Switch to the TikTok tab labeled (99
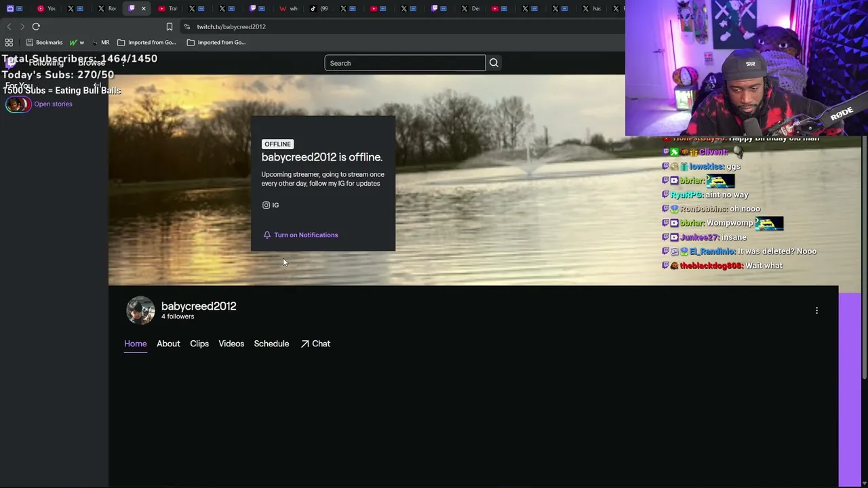The image size is (868, 488). click(x=318, y=9)
